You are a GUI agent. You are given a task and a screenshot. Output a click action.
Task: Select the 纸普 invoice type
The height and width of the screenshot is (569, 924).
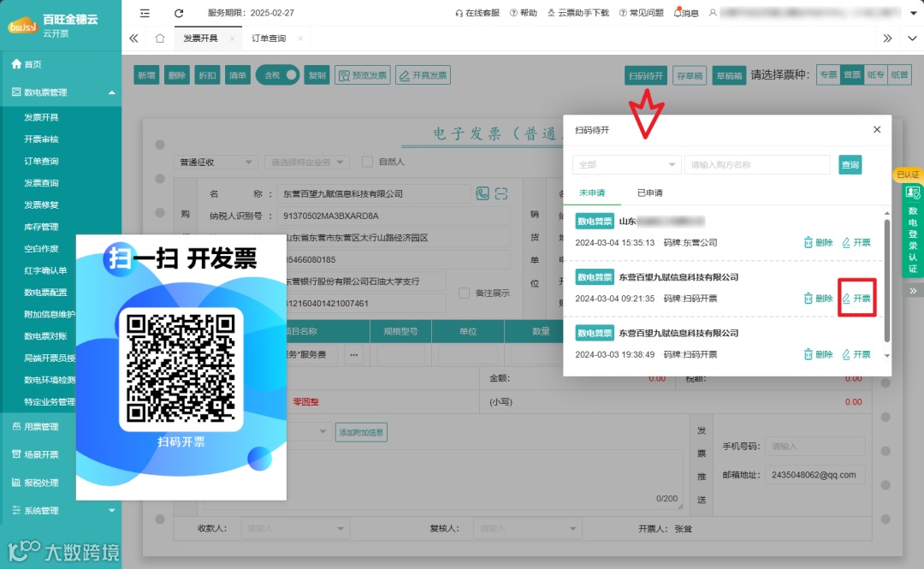click(899, 75)
